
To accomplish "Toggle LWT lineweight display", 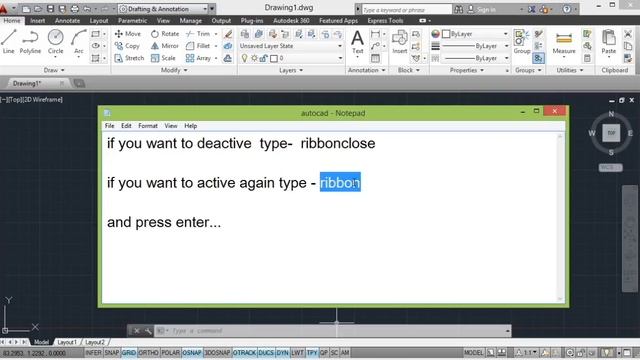I will click(298, 353).
